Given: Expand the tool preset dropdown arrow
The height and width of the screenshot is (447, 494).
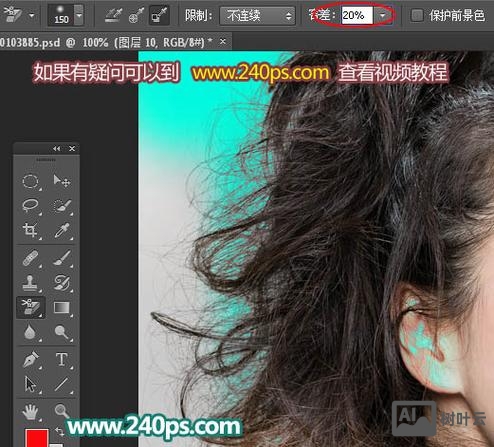Looking at the screenshot, I should [x=32, y=15].
